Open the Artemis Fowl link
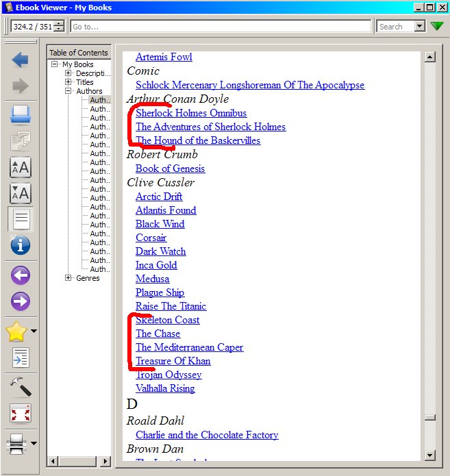This screenshot has width=450, height=476. pyautogui.click(x=164, y=57)
